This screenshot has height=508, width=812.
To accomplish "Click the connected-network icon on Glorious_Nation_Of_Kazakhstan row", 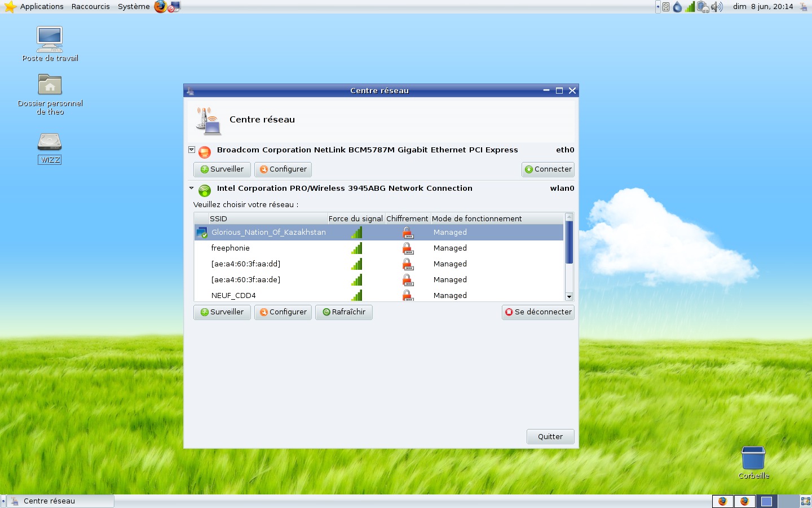I will pos(201,232).
